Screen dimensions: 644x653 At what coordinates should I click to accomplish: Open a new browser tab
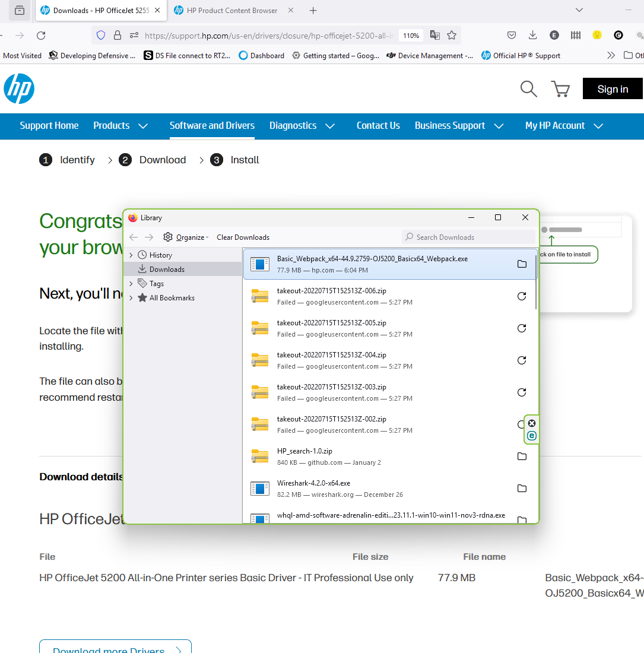[313, 11]
